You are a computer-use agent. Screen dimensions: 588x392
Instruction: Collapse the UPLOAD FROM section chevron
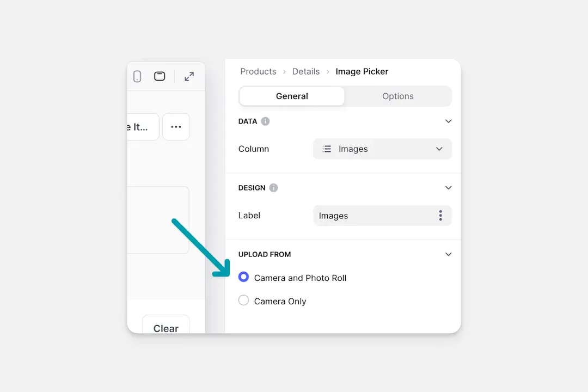click(x=448, y=254)
